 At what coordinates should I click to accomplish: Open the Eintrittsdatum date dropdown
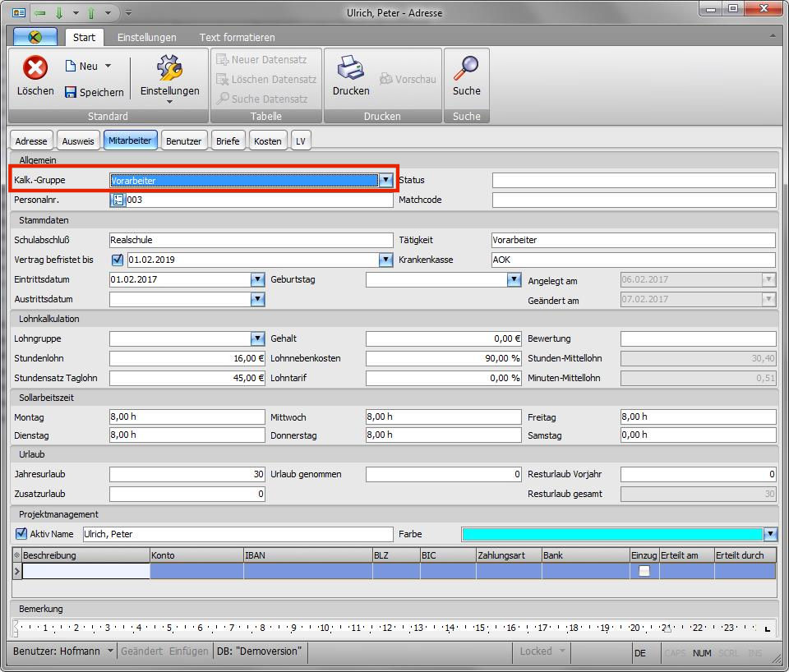[x=257, y=279]
